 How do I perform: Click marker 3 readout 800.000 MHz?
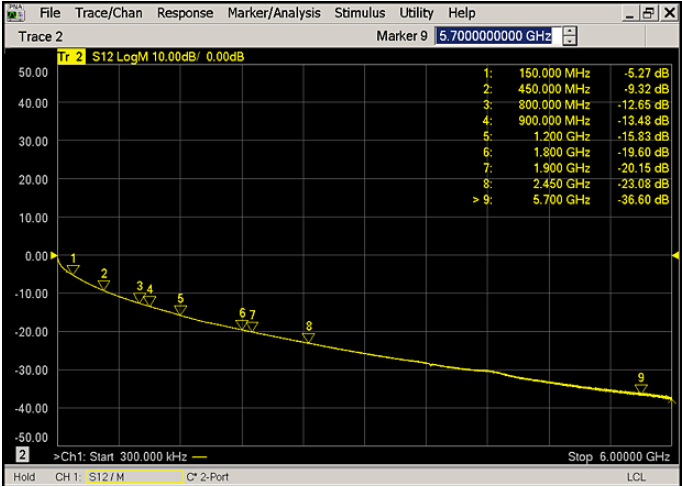coord(555,105)
